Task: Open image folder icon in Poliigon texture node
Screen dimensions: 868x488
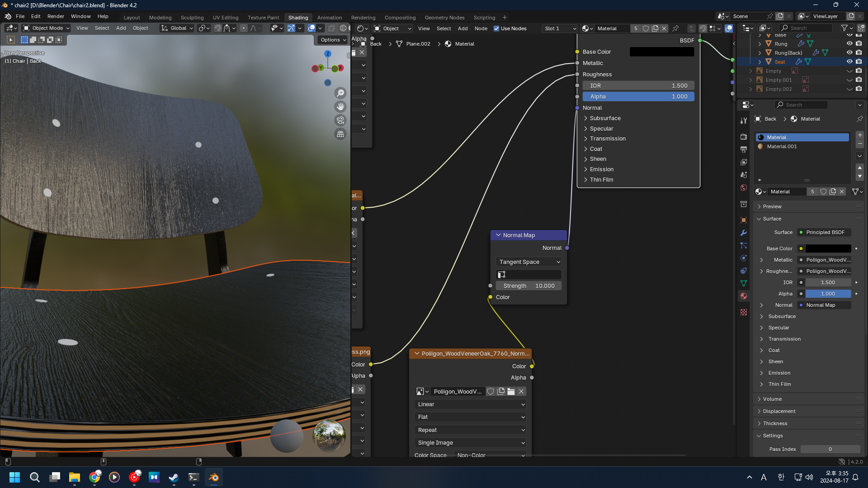Action: pos(511,391)
